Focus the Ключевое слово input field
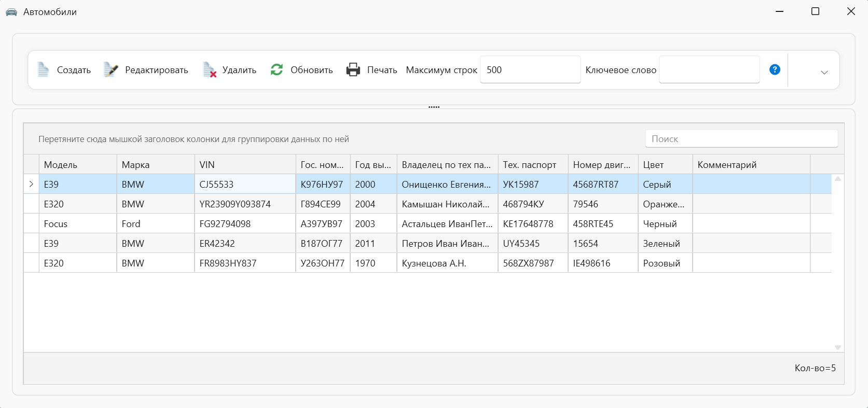The image size is (868, 408). pos(709,69)
